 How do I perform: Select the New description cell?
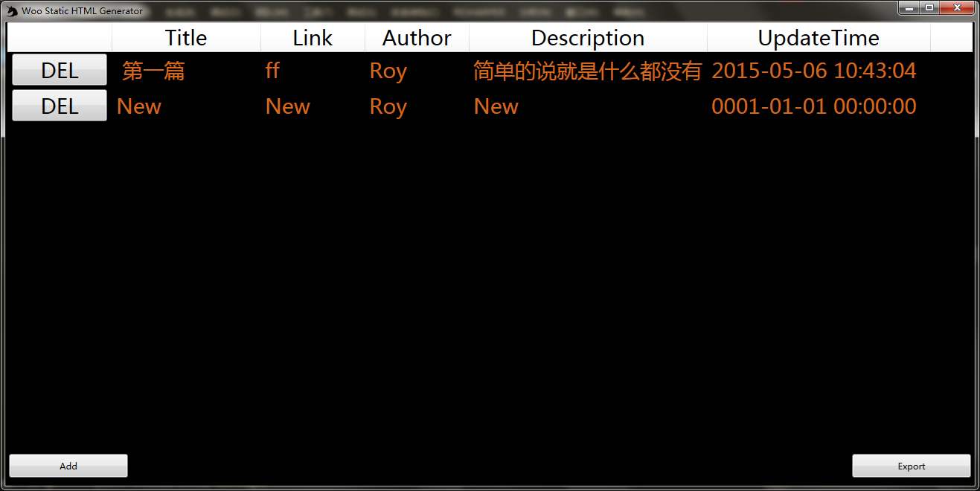(x=496, y=106)
